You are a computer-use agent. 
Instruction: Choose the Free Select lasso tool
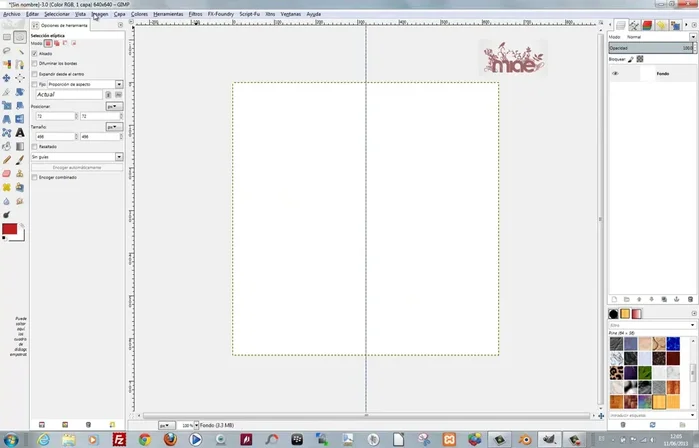(x=6, y=50)
